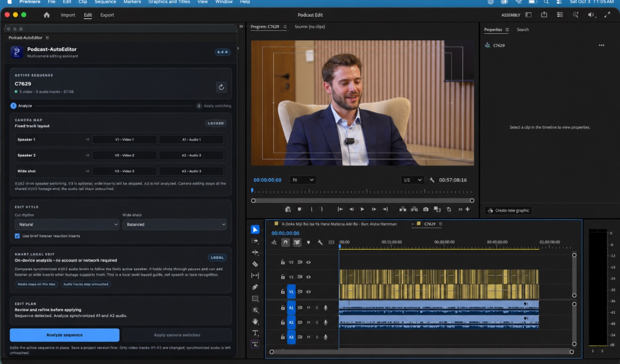The height and width of the screenshot is (364, 620).
Task: Click Export Frame camera icon
Action: pos(426,209)
